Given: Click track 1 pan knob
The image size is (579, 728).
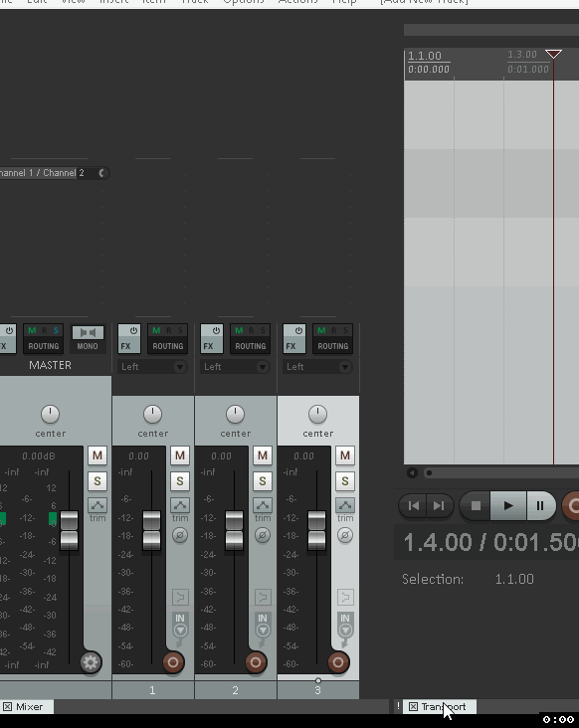Looking at the screenshot, I should tap(153, 414).
